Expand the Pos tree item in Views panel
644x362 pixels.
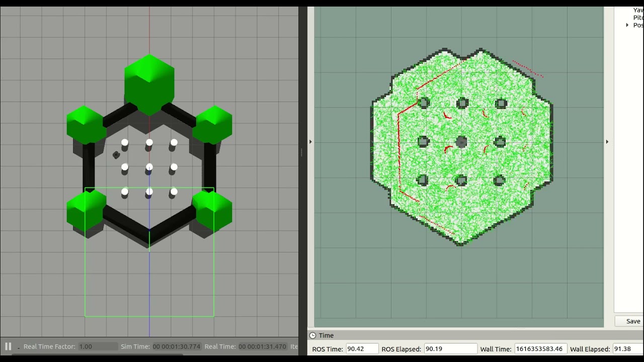pos(627,25)
